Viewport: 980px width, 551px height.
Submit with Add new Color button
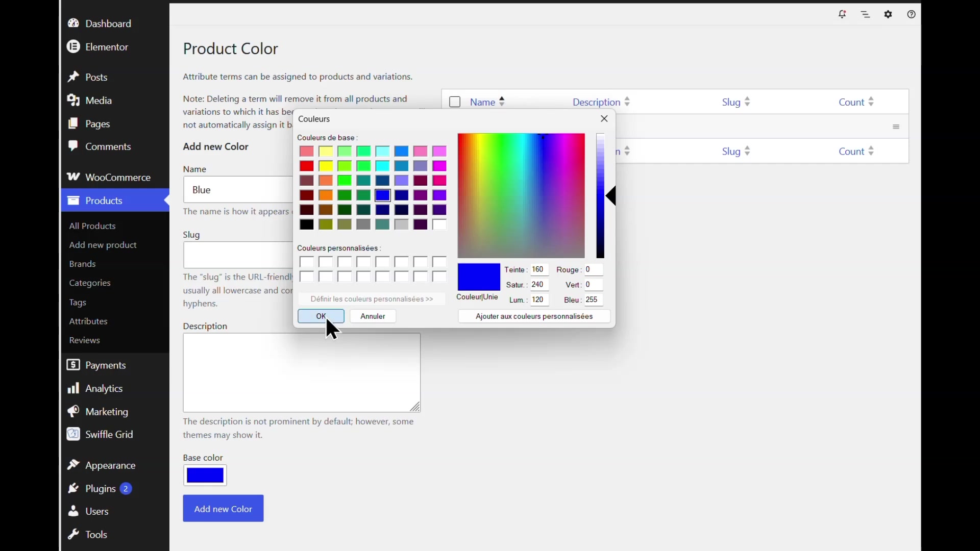click(x=224, y=509)
